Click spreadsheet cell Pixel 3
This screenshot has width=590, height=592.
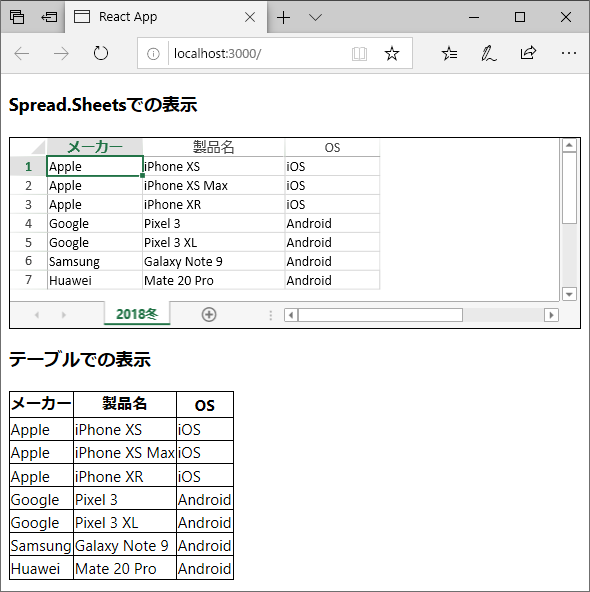coord(214,223)
